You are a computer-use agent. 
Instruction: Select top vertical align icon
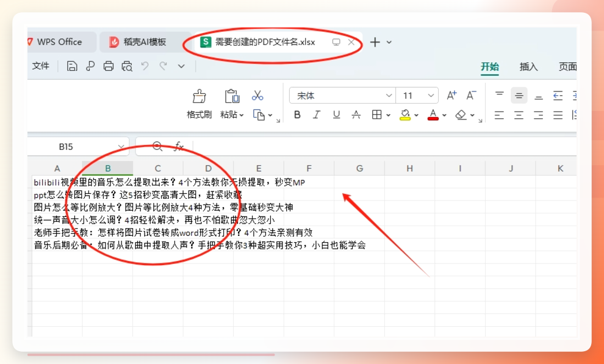[499, 96]
